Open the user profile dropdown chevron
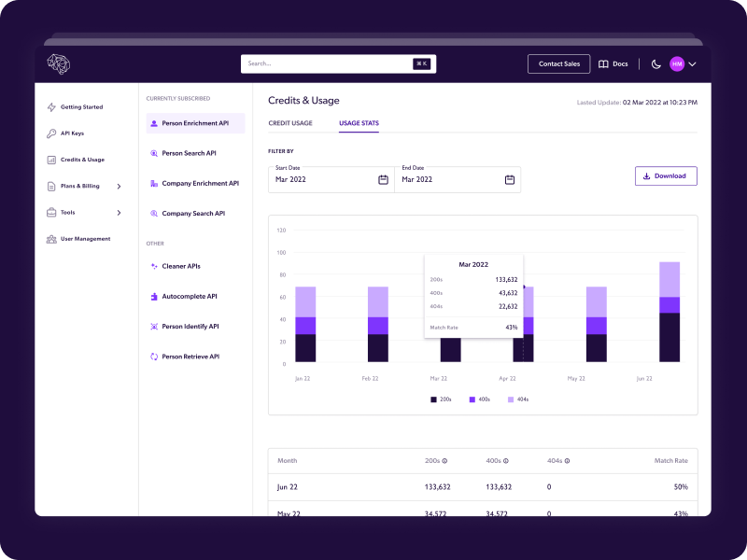The image size is (747, 560). [693, 64]
